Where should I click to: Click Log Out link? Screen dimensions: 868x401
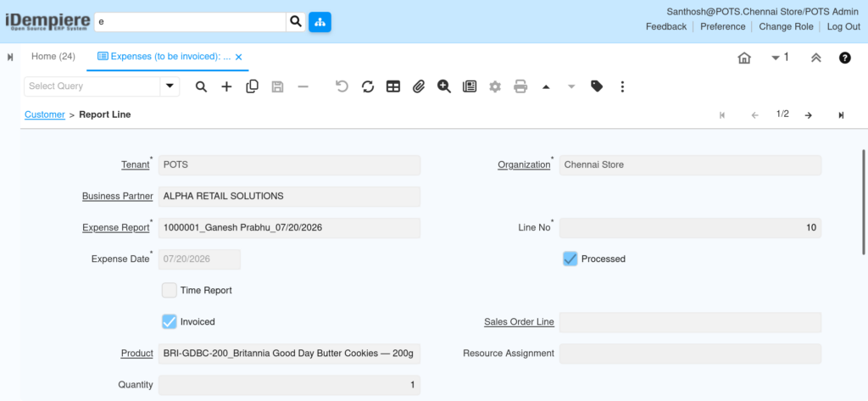843,26
